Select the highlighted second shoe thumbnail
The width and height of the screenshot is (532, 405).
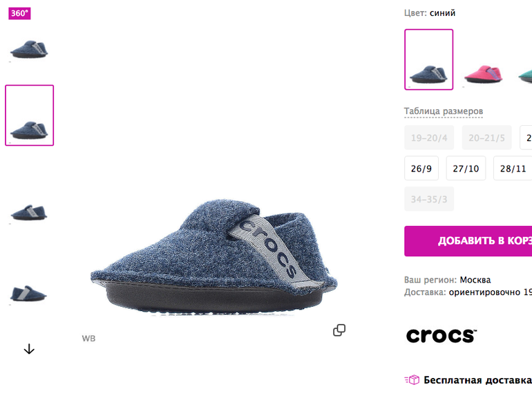29,115
